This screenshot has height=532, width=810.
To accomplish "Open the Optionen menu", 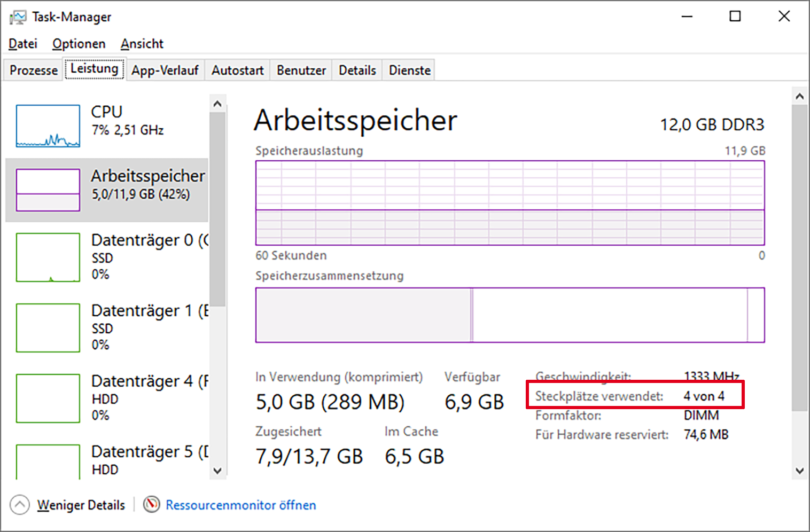I will pos(79,44).
